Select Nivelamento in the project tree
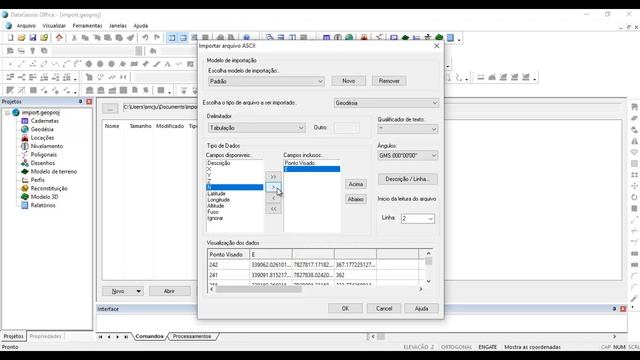 47,146
